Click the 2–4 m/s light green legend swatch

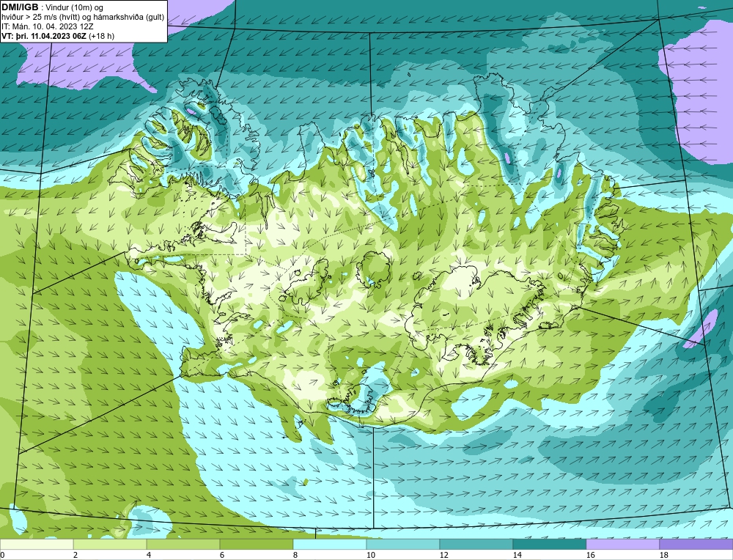pos(110,544)
